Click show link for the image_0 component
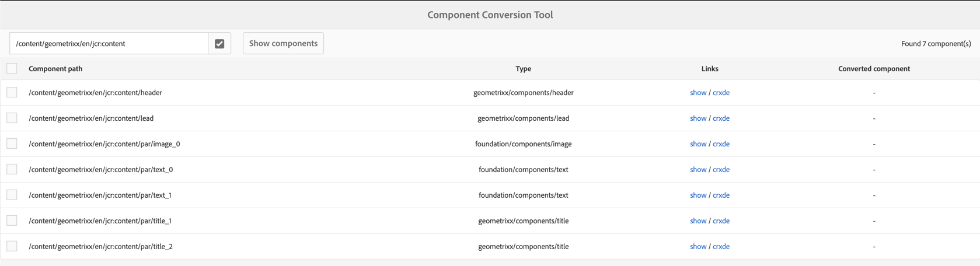The image size is (980, 266). (x=697, y=144)
